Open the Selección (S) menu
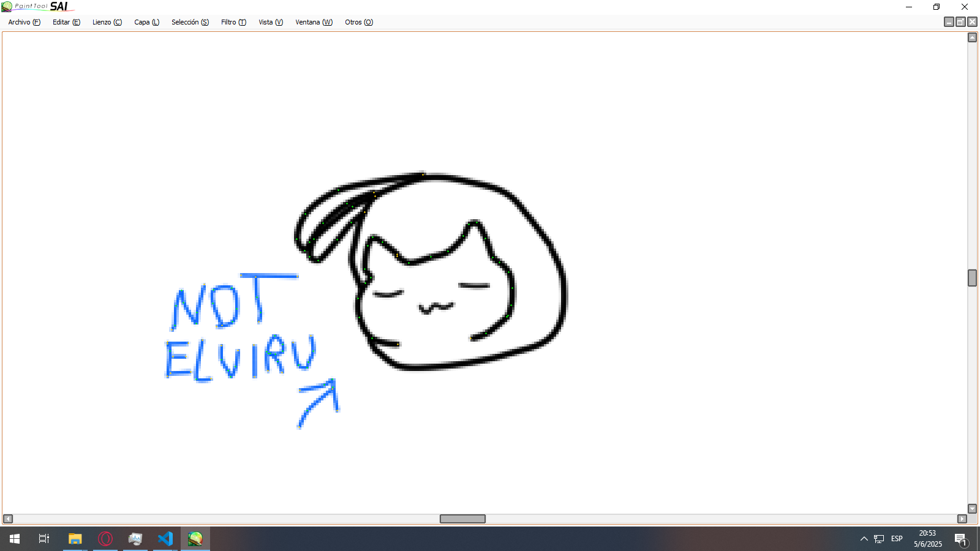Viewport: 980px width, 551px height. (x=190, y=22)
